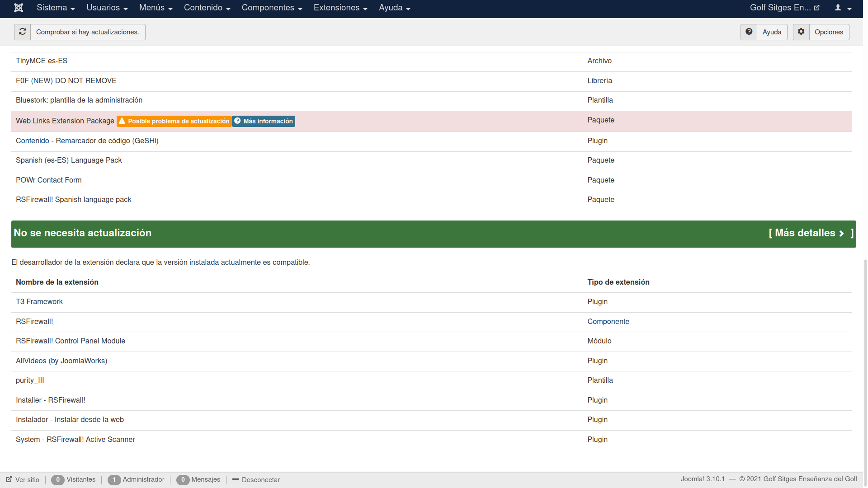Select AllVideos (by JoomlaWorks)
The image size is (868, 488).
(61, 361)
